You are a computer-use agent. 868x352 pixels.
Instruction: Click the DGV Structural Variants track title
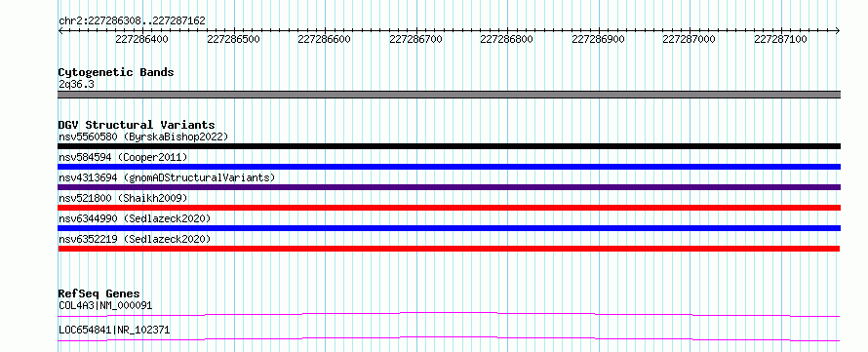click(x=137, y=125)
